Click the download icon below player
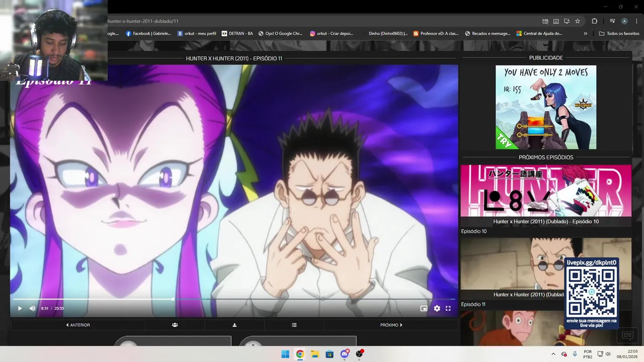644x362 pixels. click(234, 325)
